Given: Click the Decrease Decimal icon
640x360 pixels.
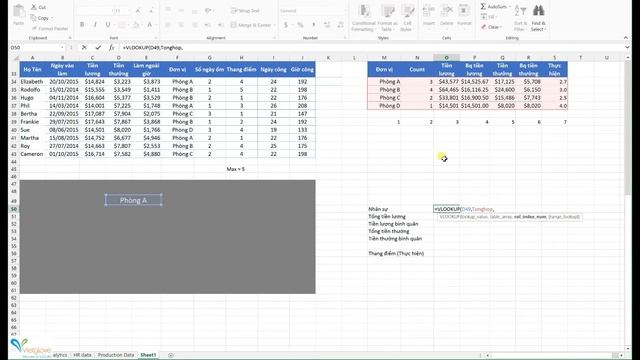Looking at the screenshot, I should coord(340,25).
